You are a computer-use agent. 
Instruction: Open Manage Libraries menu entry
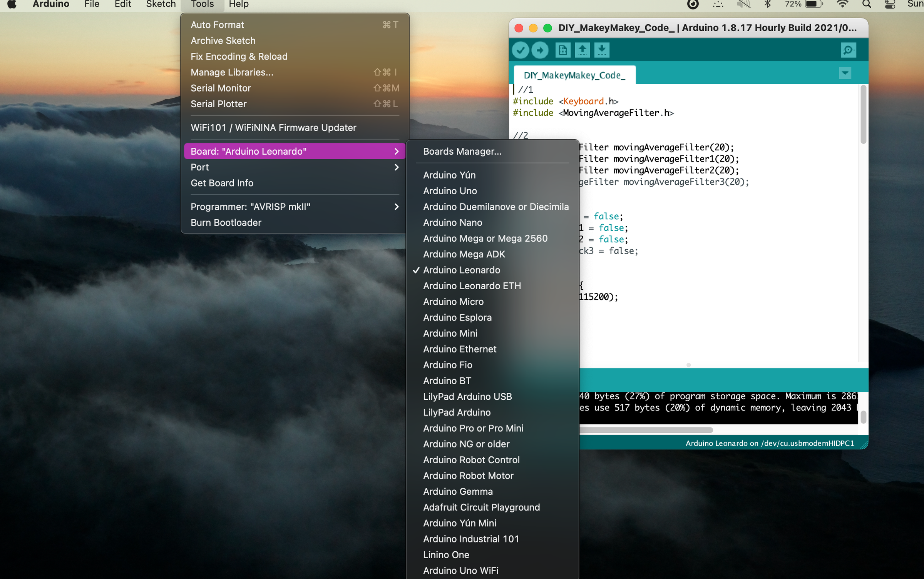(x=232, y=72)
